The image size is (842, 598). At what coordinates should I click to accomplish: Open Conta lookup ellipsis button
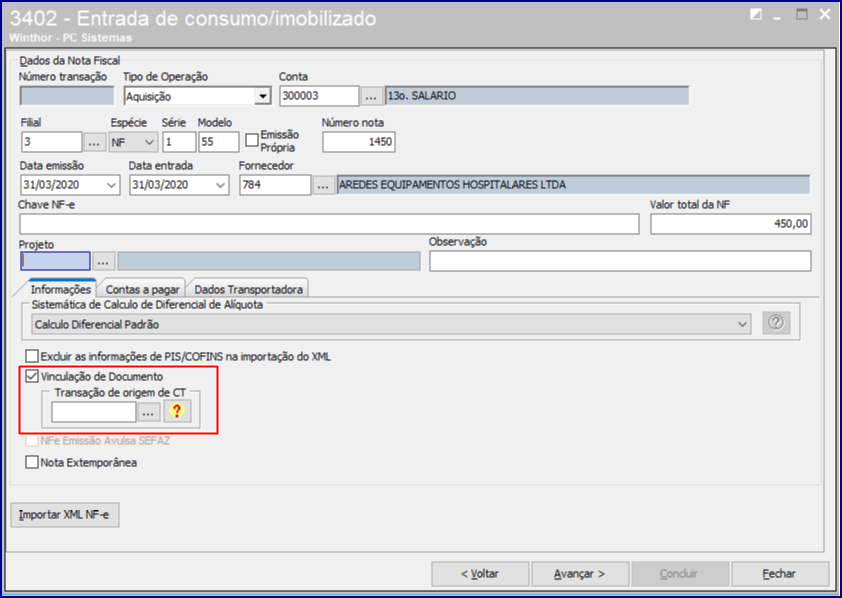371,96
